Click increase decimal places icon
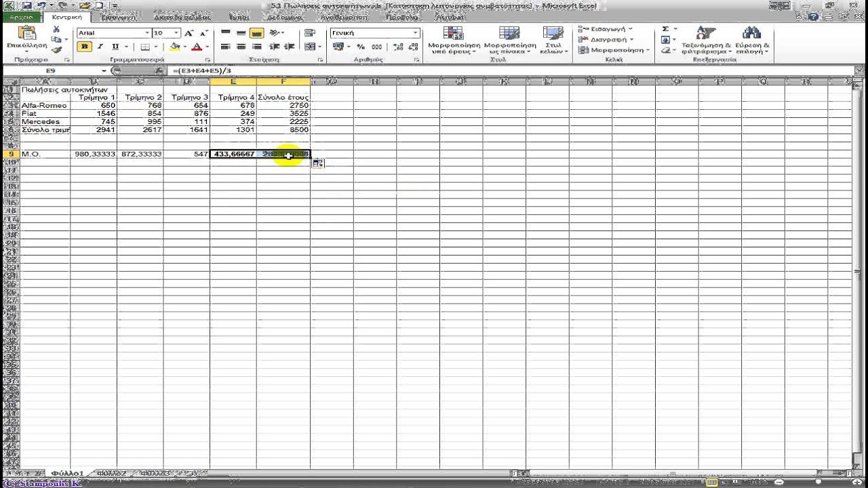The width and height of the screenshot is (868, 488). pyautogui.click(x=398, y=47)
